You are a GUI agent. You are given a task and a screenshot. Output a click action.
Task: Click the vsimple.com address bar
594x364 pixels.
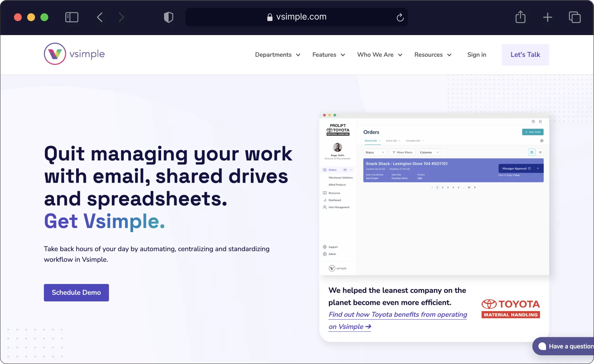(x=297, y=17)
